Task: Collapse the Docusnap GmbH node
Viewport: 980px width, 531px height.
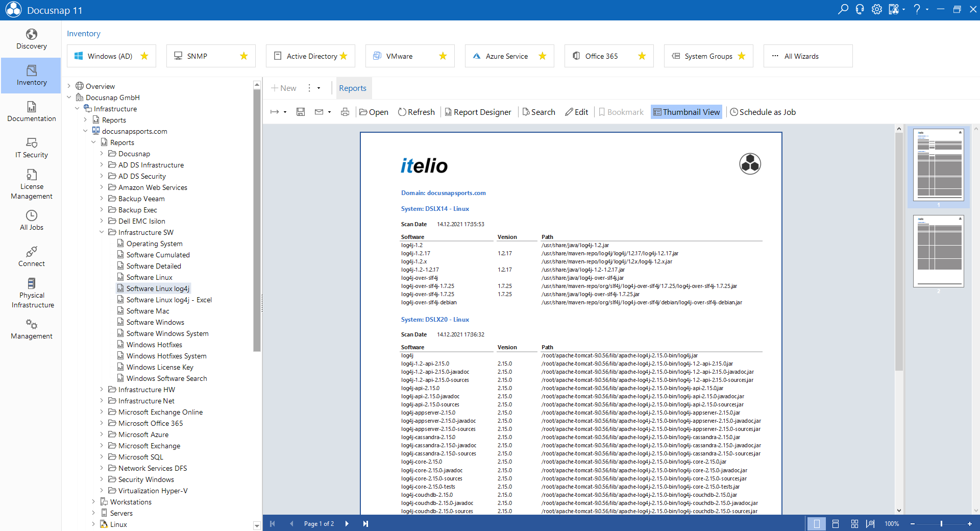Action: 69,97
